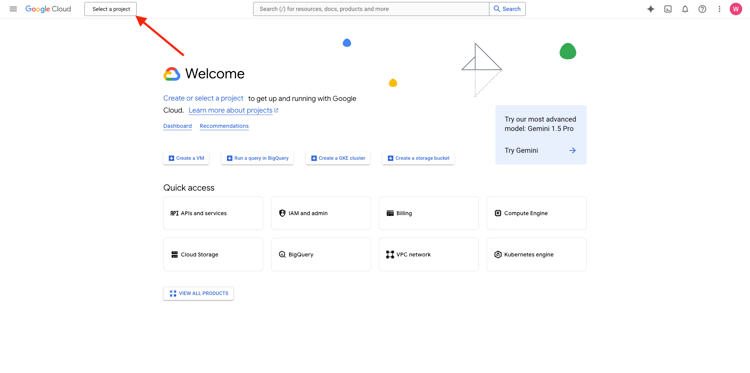This screenshot has height=373, width=750.
Task: Open Kubernetes engine quick access card
Action: click(537, 255)
